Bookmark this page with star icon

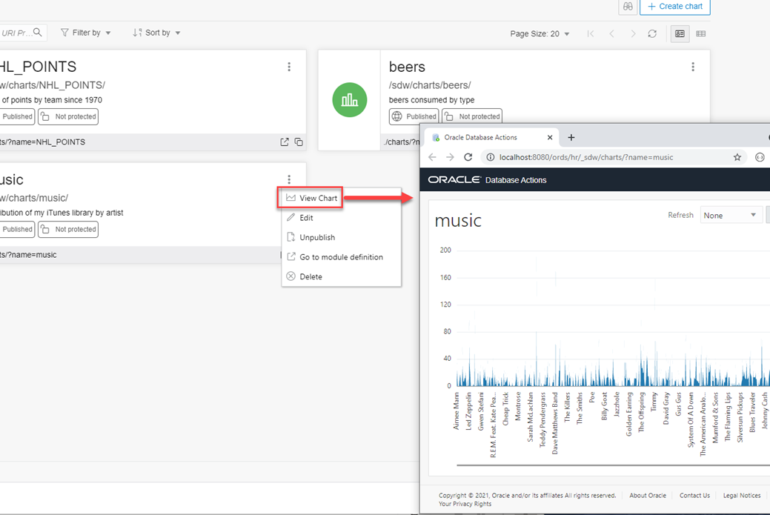(x=737, y=157)
